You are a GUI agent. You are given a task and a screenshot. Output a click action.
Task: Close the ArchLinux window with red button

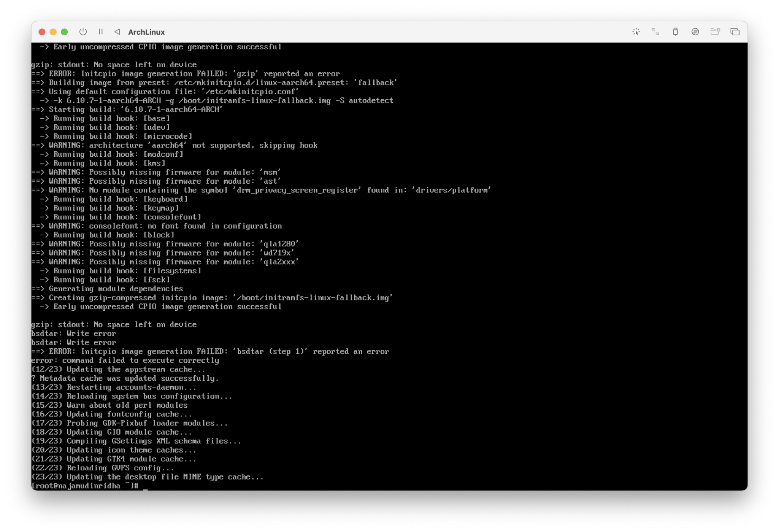click(x=42, y=32)
